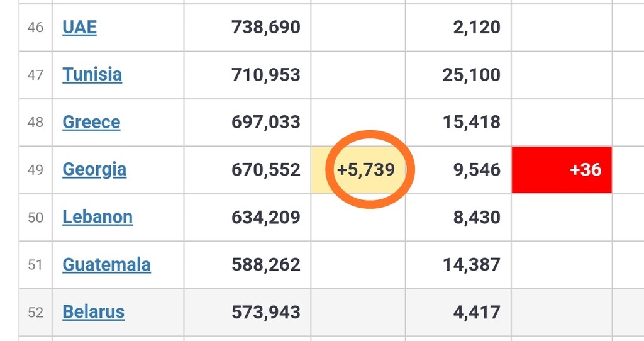Select Georgia's total cases 670,552

266,169
